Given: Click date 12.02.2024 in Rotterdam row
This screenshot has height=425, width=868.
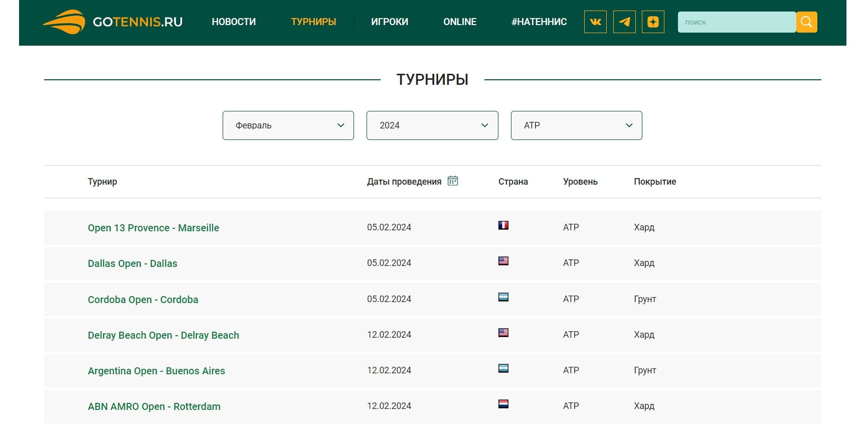Looking at the screenshot, I should click(389, 406).
